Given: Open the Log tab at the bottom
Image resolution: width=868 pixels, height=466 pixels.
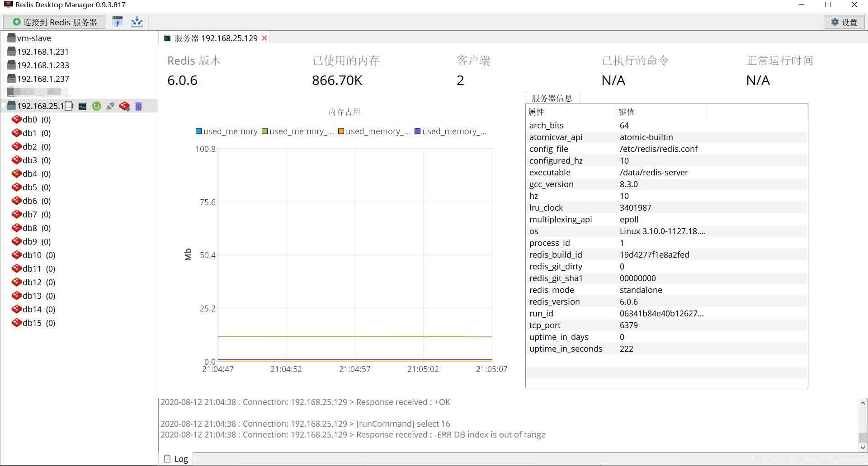Looking at the screenshot, I should [x=176, y=459].
